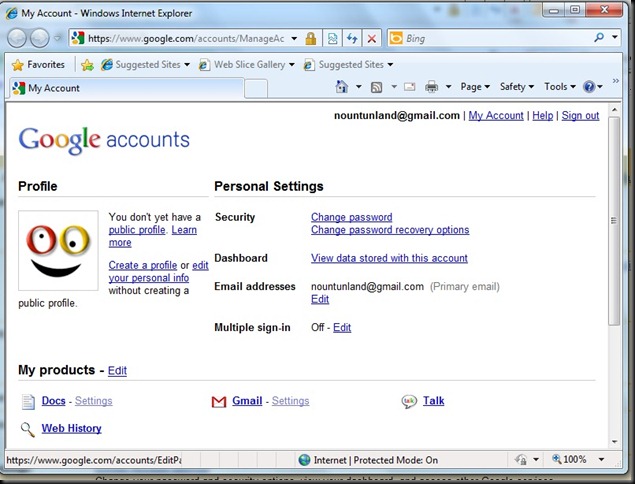Click the browser Back arrow button
The width and height of the screenshot is (635, 484).
(19, 38)
